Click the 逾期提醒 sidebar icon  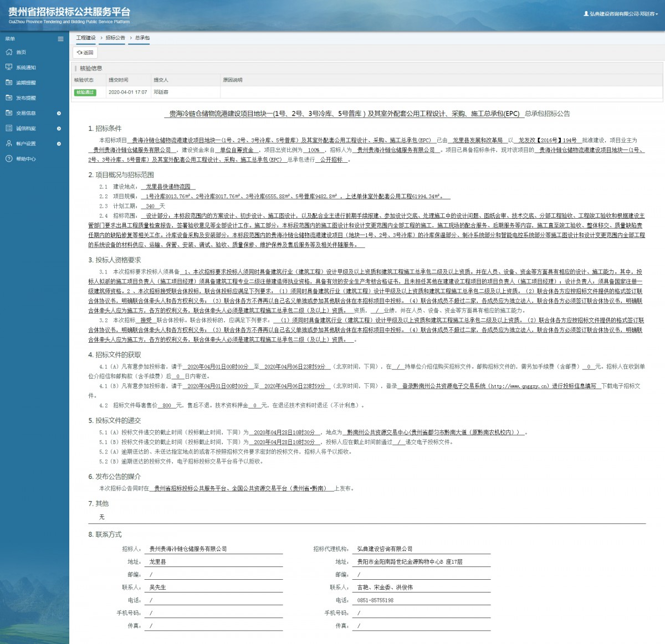tap(8, 83)
